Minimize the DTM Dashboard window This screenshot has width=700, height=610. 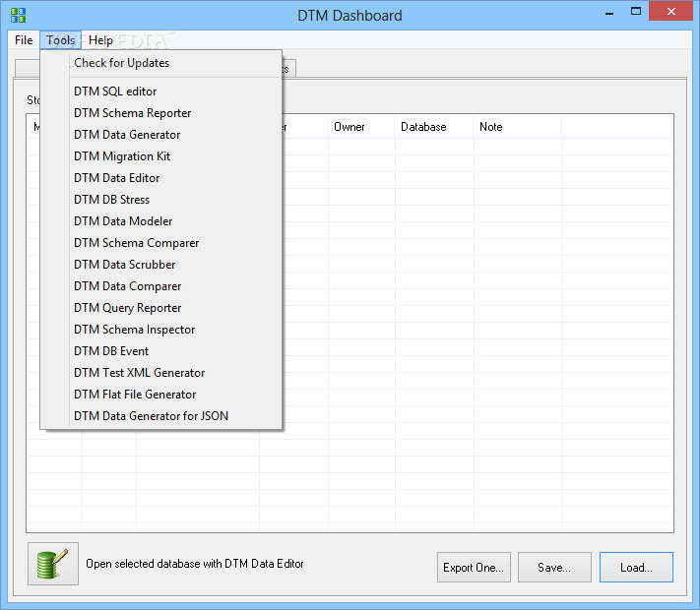coord(609,12)
